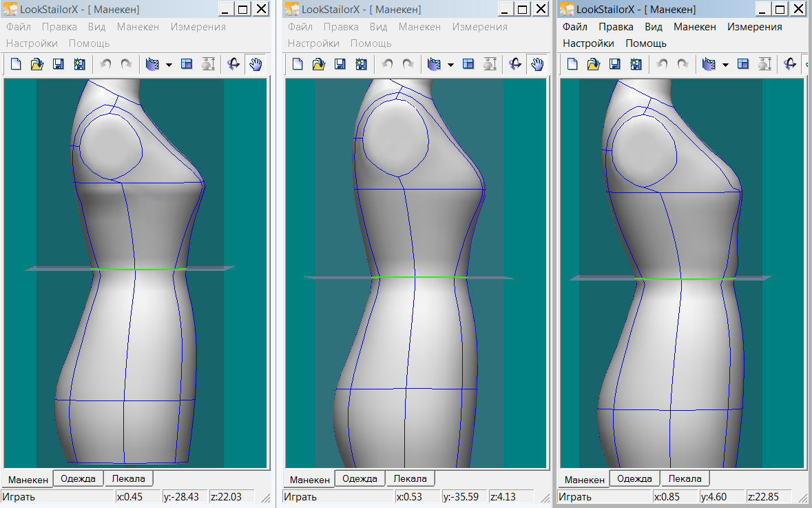The height and width of the screenshot is (508, 812).
Task: Click window layout icon in the left window
Action: coord(187,64)
